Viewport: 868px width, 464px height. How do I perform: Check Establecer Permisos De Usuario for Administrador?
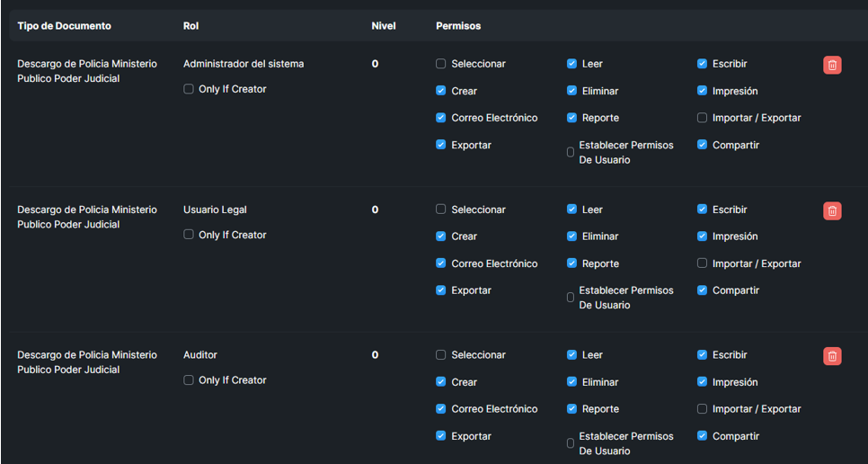[571, 152]
